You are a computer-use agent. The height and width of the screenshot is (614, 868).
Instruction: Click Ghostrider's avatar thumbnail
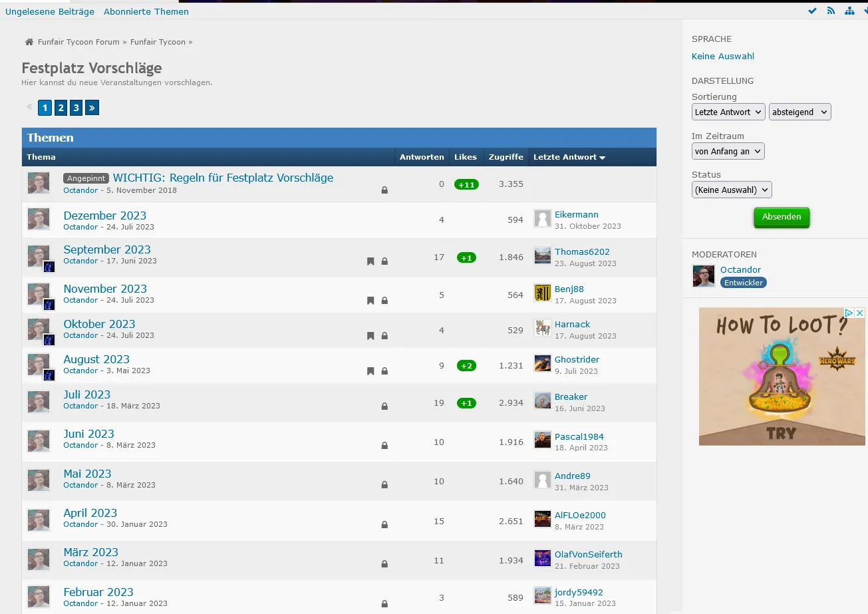[x=543, y=363]
